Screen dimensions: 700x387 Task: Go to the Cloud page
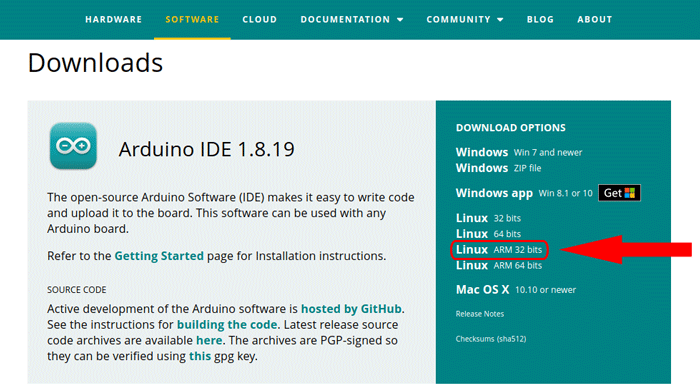click(259, 20)
